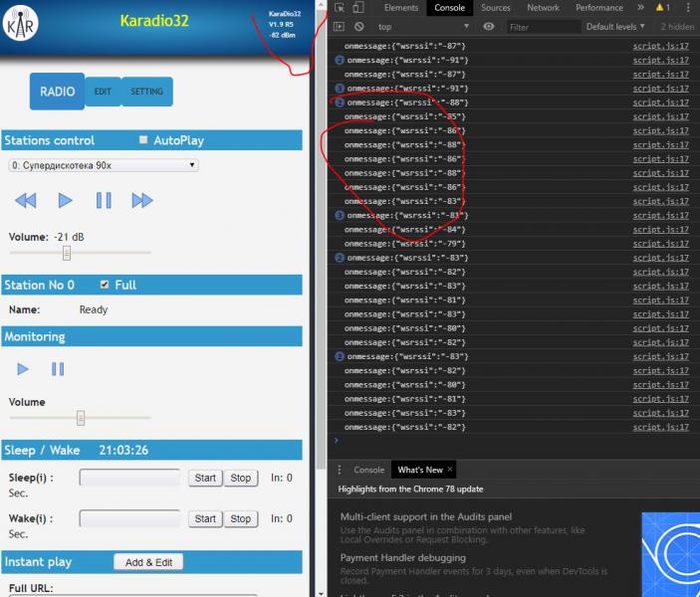This screenshot has width=700, height=597.
Task: Click the Karadio32 title text
Action: (154, 21)
